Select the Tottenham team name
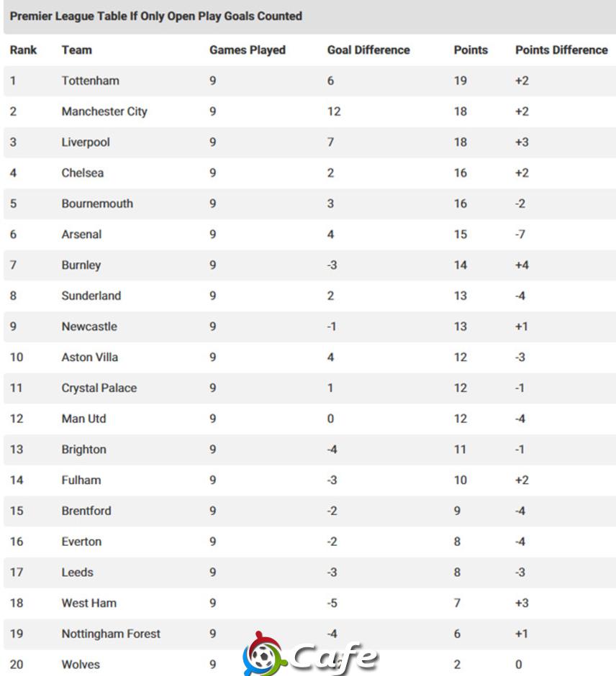 pos(91,81)
